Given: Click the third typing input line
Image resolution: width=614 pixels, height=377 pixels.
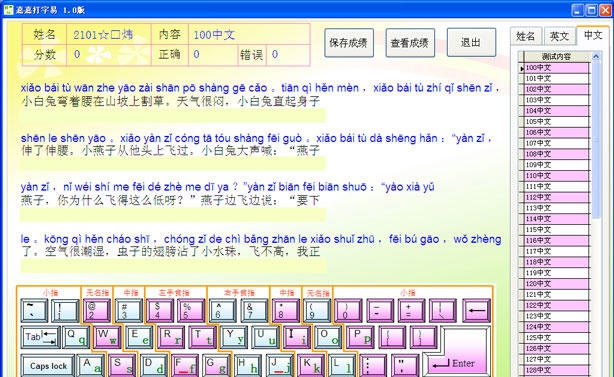Looking at the screenshot, I should [173, 215].
